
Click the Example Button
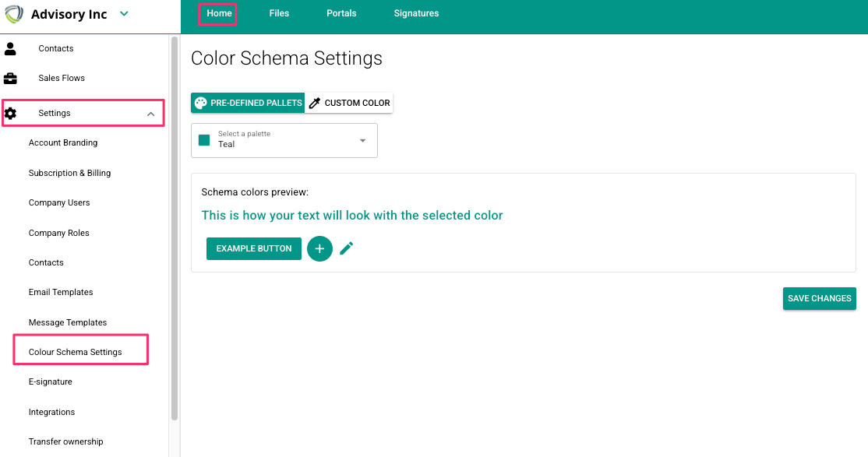[x=254, y=248]
